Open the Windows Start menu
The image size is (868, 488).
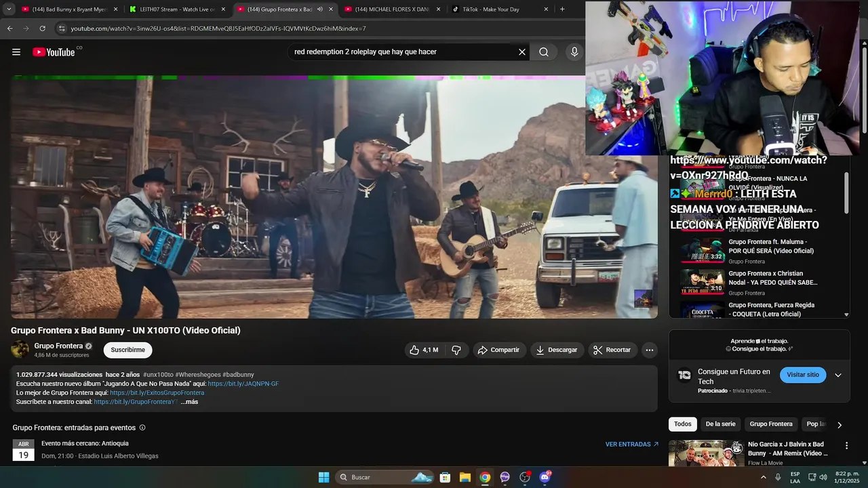click(x=324, y=477)
